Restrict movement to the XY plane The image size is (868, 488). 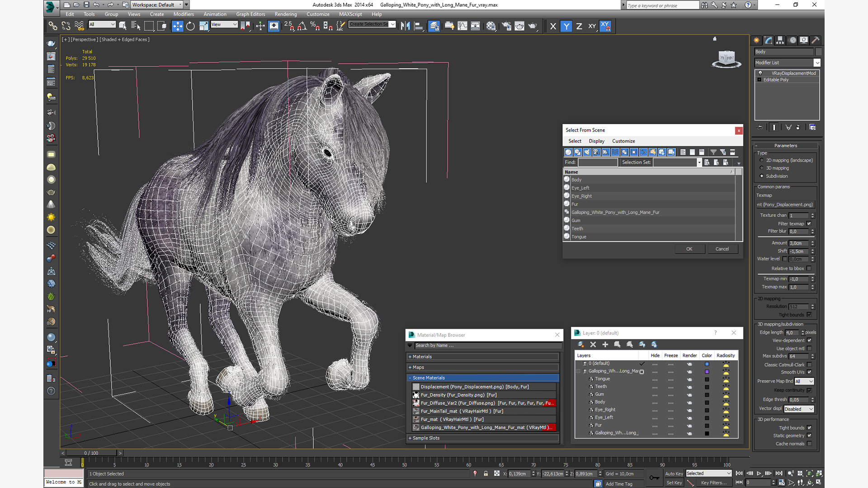point(592,26)
